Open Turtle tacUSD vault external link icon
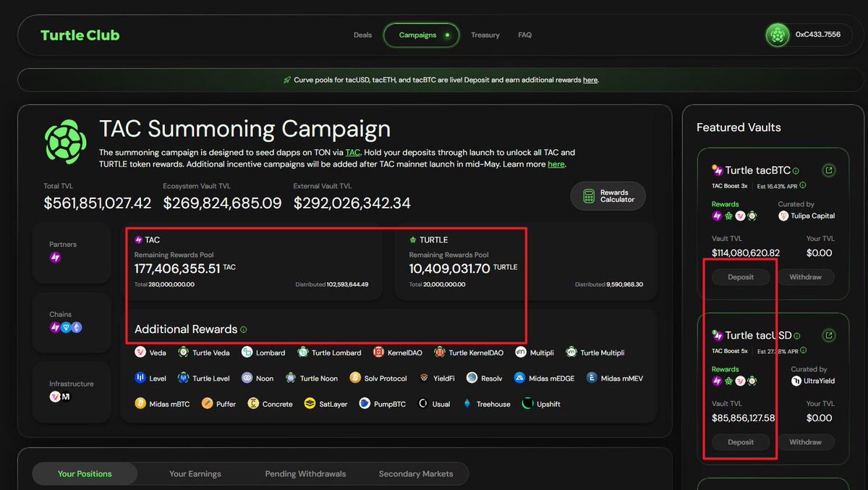868x490 pixels. click(829, 336)
